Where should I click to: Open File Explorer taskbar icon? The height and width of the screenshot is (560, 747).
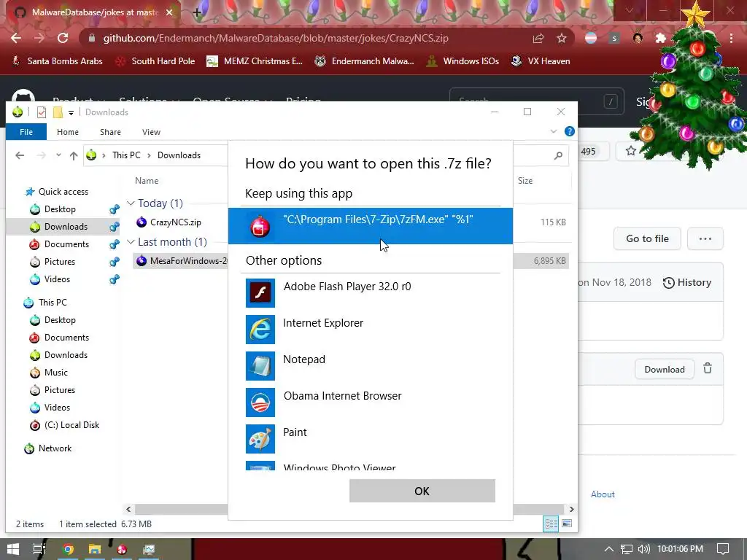[95, 550]
